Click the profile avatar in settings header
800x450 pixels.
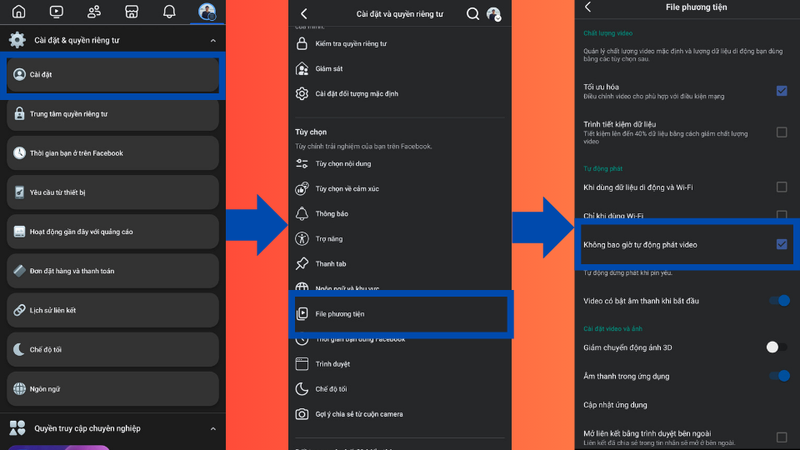tap(493, 14)
